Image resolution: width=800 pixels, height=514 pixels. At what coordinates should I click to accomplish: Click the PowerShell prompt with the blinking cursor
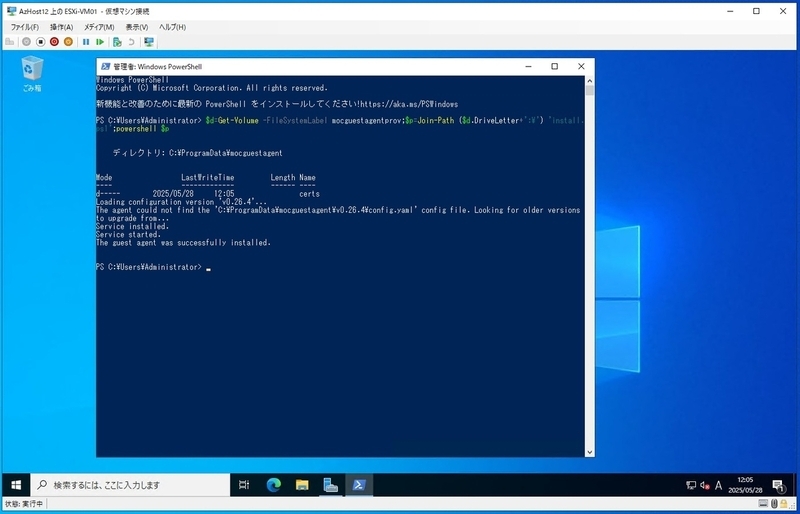click(153, 267)
